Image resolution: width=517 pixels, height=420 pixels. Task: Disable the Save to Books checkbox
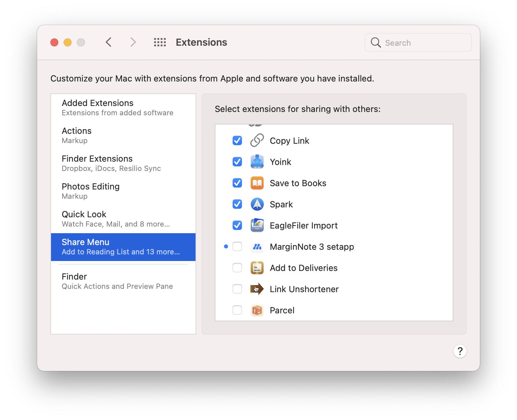tap(237, 183)
